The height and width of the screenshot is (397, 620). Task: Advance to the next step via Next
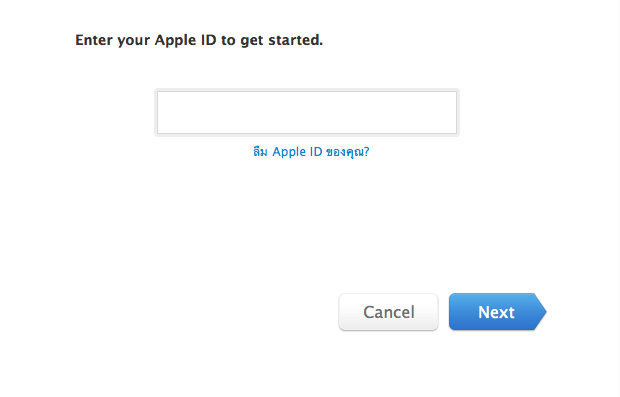click(x=497, y=312)
